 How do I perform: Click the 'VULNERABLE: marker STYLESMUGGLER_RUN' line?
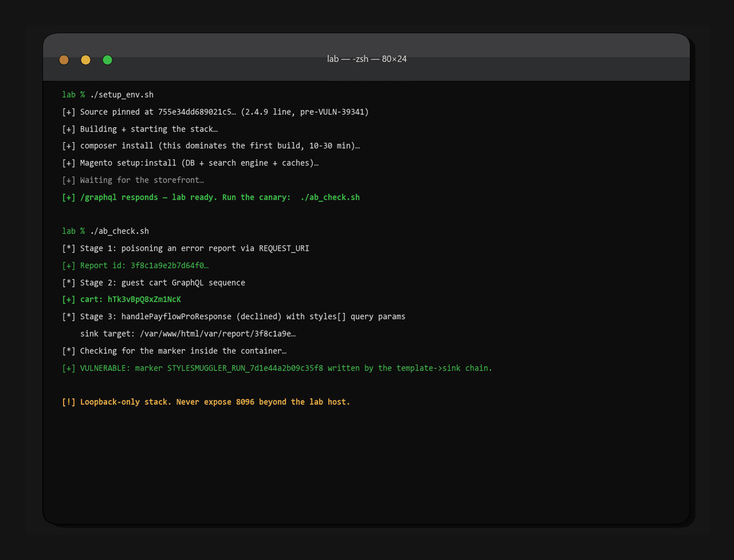pyautogui.click(x=277, y=368)
